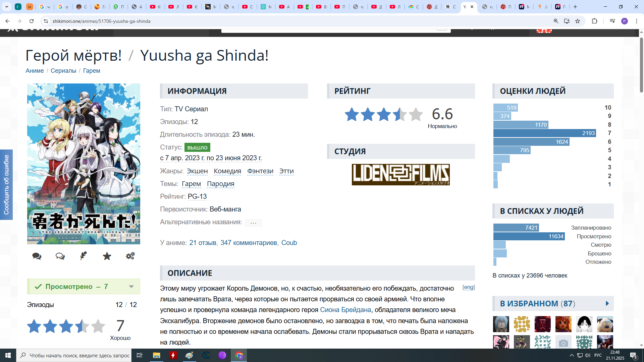Open new browser tab with plus button
The height and width of the screenshot is (362, 644).
tap(575, 7)
